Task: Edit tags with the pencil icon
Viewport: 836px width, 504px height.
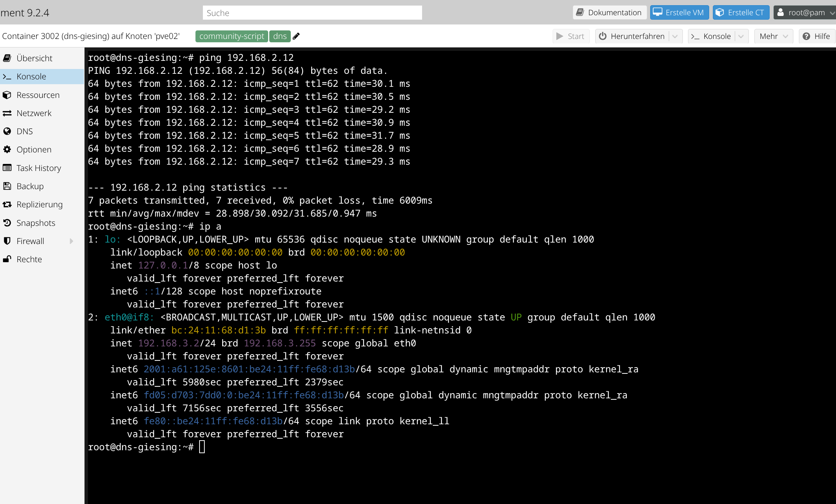Action: [296, 36]
